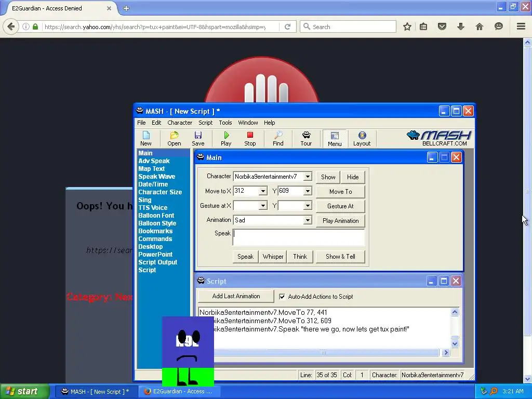532x399 pixels.
Task: Open the Find tool in MASH toolbar
Action: tap(278, 138)
